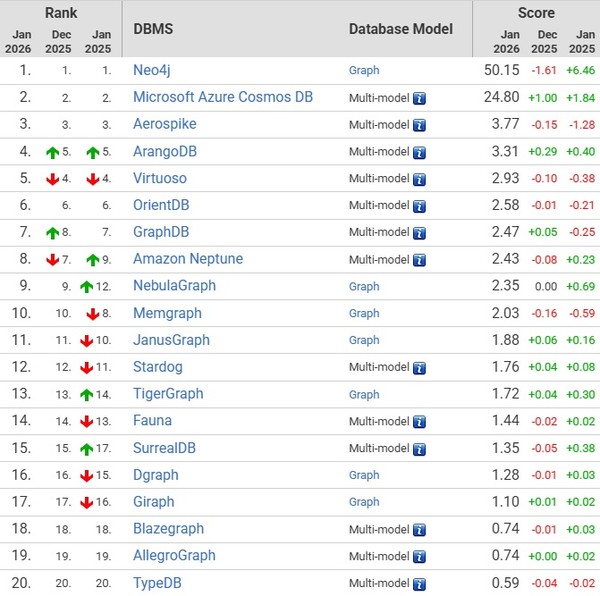Click info icon in Fauna row
This screenshot has width=600, height=596.
pyautogui.click(x=419, y=422)
